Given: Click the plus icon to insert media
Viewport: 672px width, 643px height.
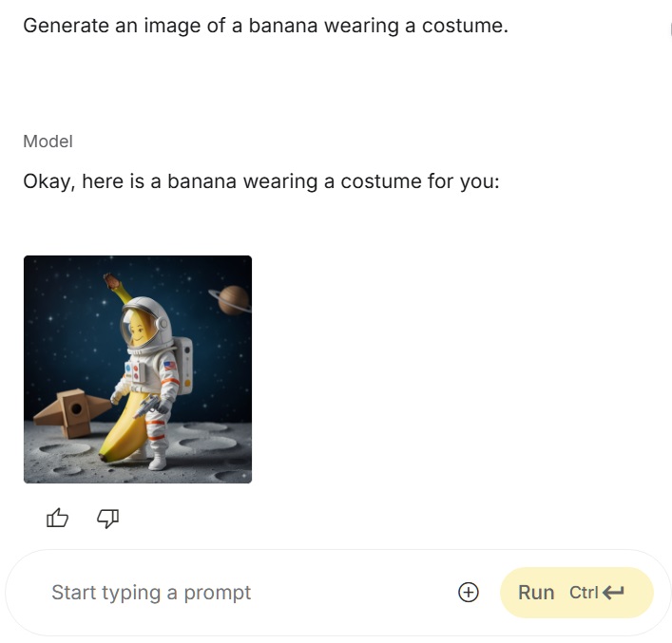Looking at the screenshot, I should (x=468, y=593).
